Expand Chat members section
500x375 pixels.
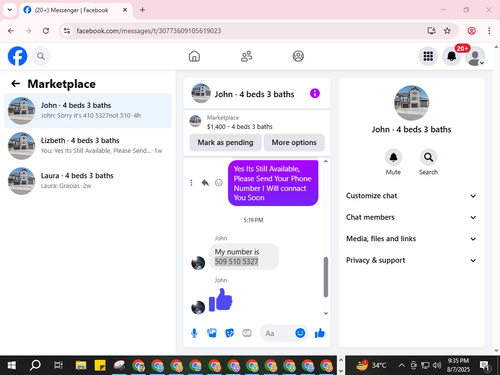tap(411, 217)
